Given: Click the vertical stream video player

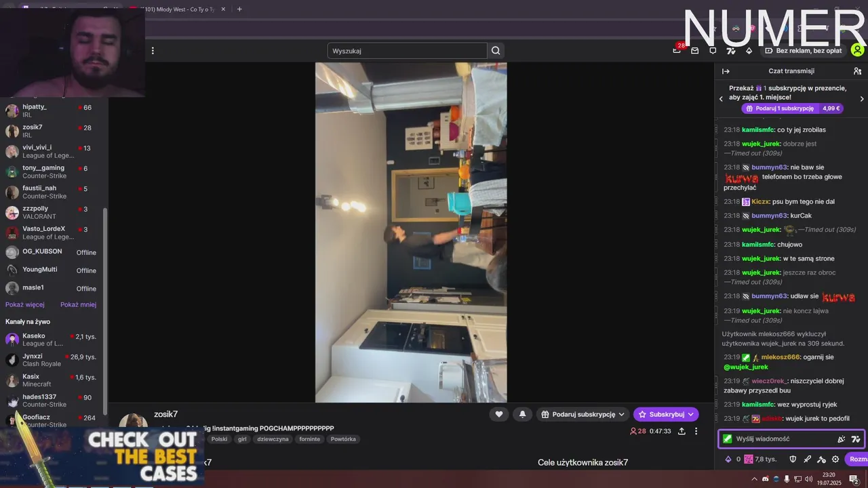Looking at the screenshot, I should (x=411, y=232).
